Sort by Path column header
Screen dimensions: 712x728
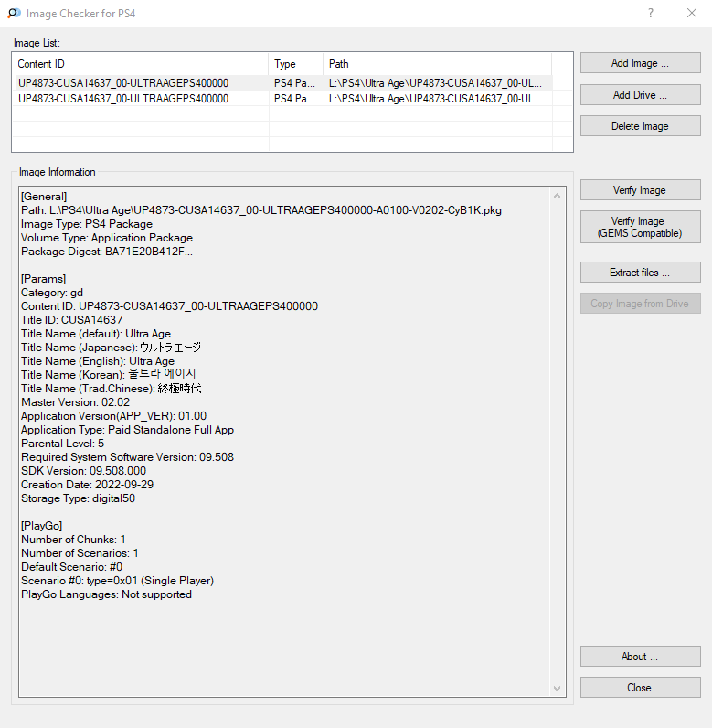tap(438, 64)
